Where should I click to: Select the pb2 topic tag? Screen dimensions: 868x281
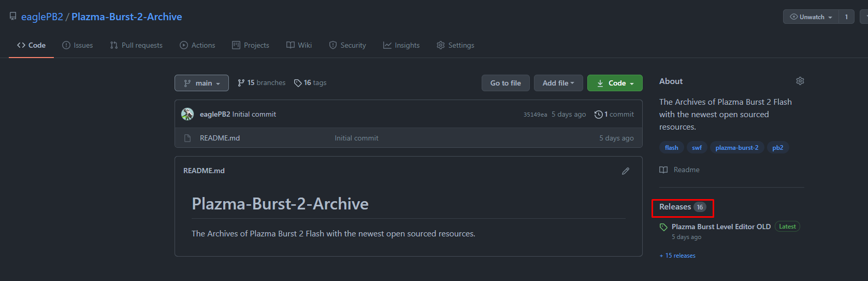(778, 148)
